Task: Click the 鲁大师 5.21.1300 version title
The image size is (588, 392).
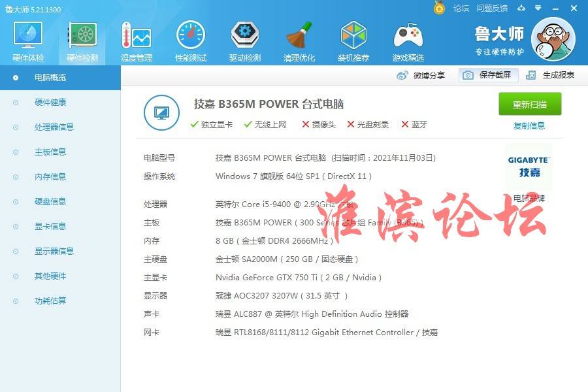Action: 33,9
